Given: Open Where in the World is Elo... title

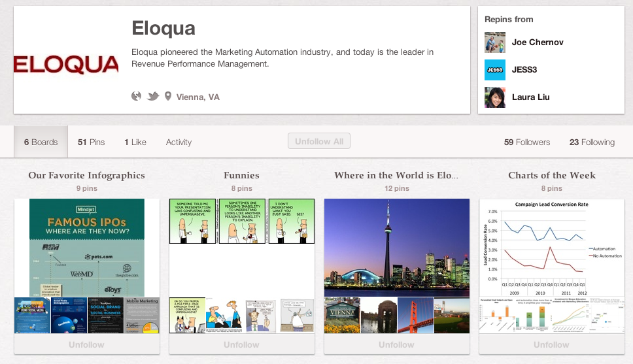Looking at the screenshot, I should 396,175.
